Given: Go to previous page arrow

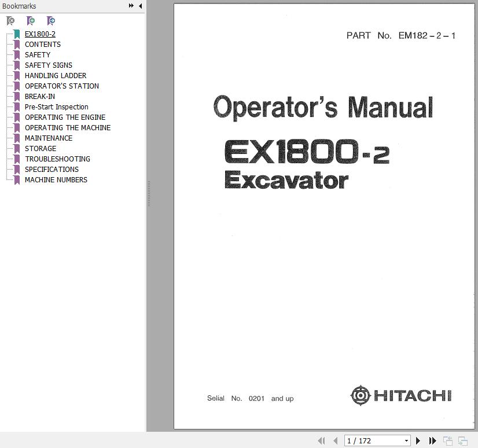Looking at the screenshot, I should click(x=336, y=440).
